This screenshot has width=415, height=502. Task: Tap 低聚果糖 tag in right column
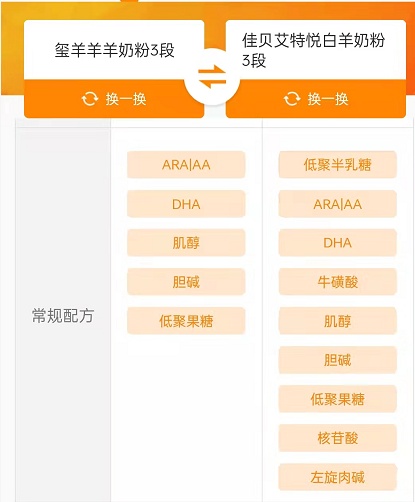coord(338,399)
